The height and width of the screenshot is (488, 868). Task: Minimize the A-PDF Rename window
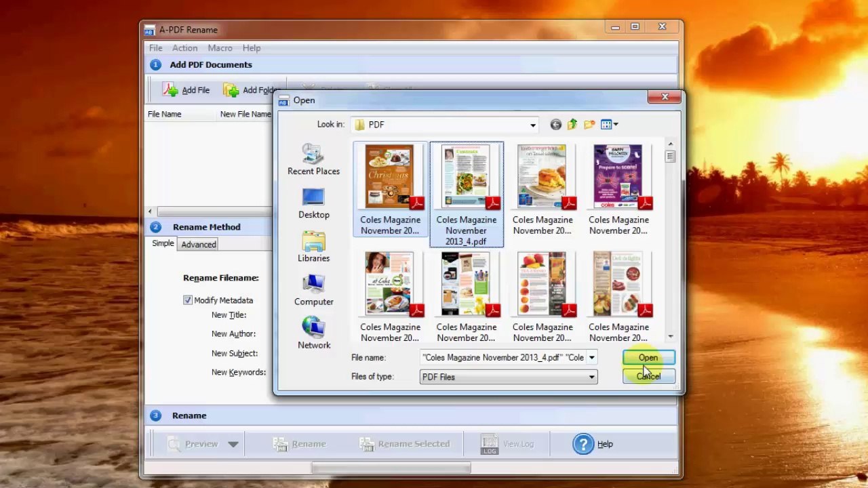click(615, 28)
